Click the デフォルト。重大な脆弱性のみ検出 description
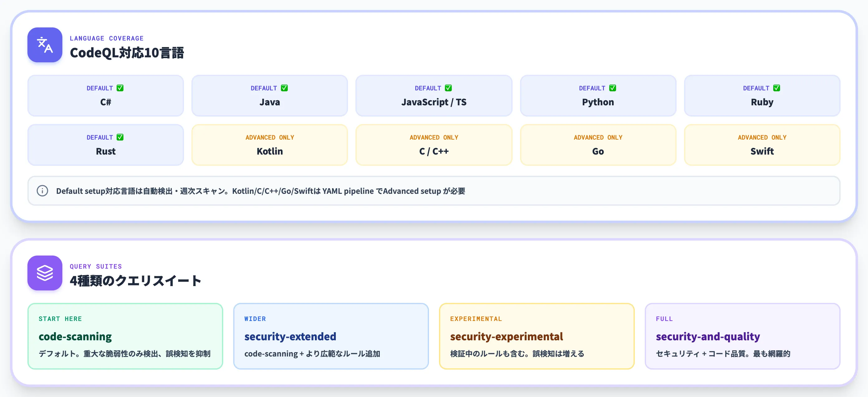Image resolution: width=868 pixels, height=397 pixels. 125,354
